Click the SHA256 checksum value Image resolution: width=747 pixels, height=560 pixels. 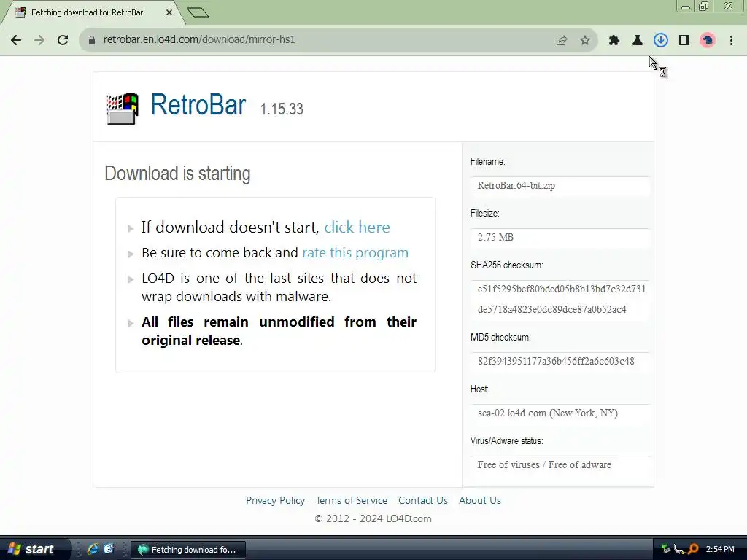tap(562, 299)
